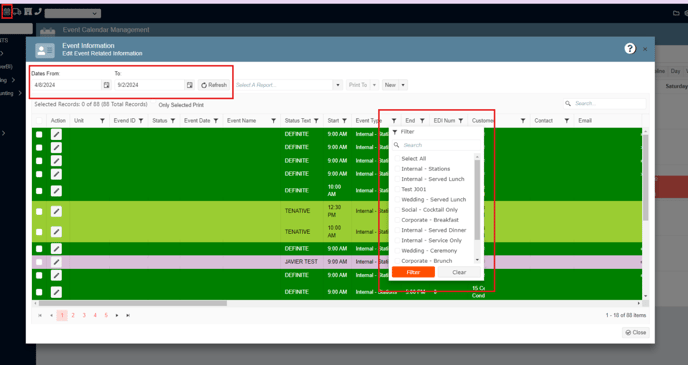Expand the Select A Report dropdown
The width and height of the screenshot is (688, 365).
(x=337, y=85)
